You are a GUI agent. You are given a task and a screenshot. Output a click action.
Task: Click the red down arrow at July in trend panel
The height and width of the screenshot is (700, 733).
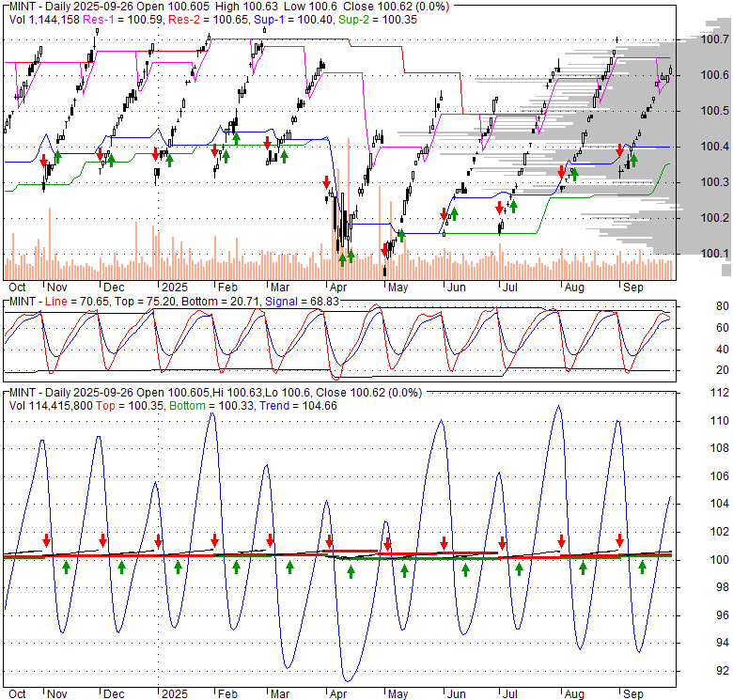coord(502,543)
